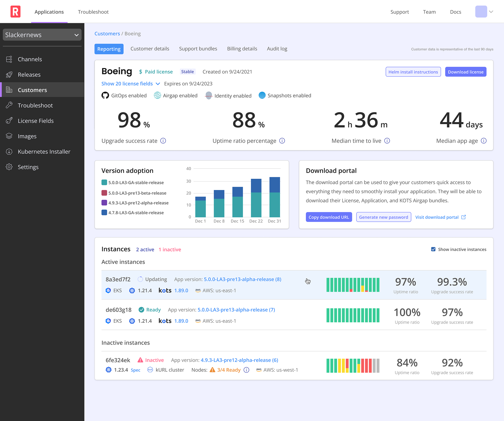The height and width of the screenshot is (421, 504).
Task: Open Releases via rocket icon
Action: coord(9,75)
